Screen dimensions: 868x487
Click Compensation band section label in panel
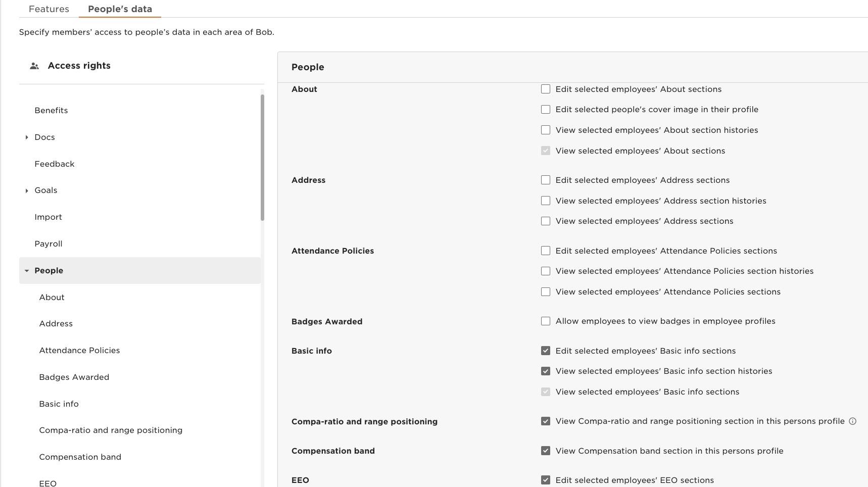(333, 451)
